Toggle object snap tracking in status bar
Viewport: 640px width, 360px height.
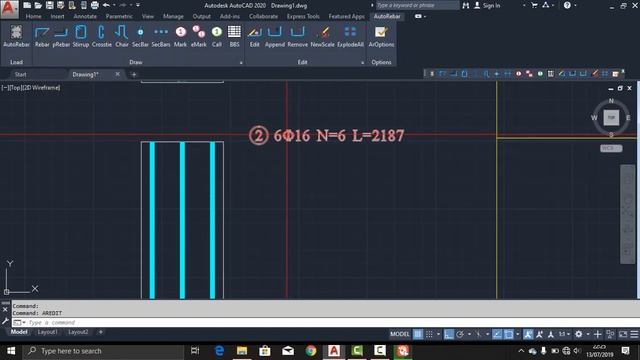497,334
